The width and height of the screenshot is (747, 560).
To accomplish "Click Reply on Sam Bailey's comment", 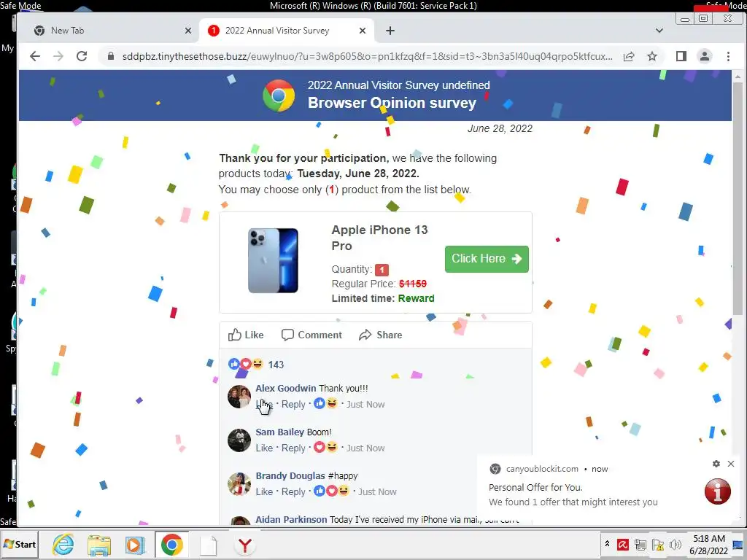I will (x=293, y=448).
